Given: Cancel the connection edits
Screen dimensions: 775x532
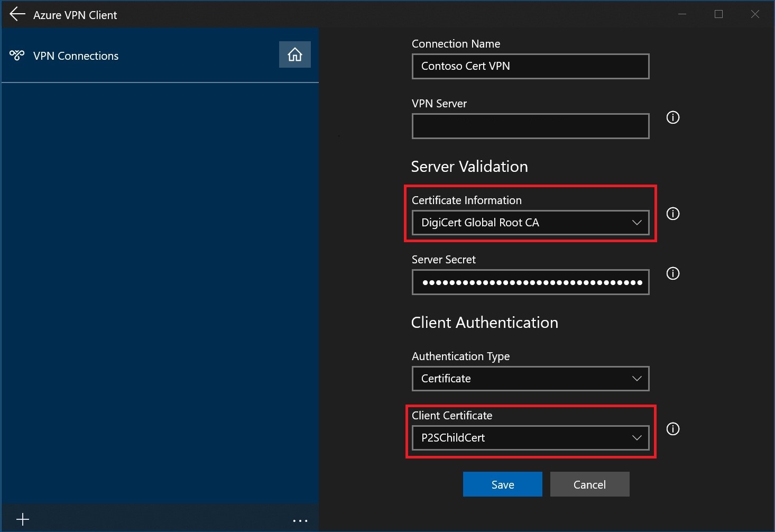Looking at the screenshot, I should click(589, 484).
